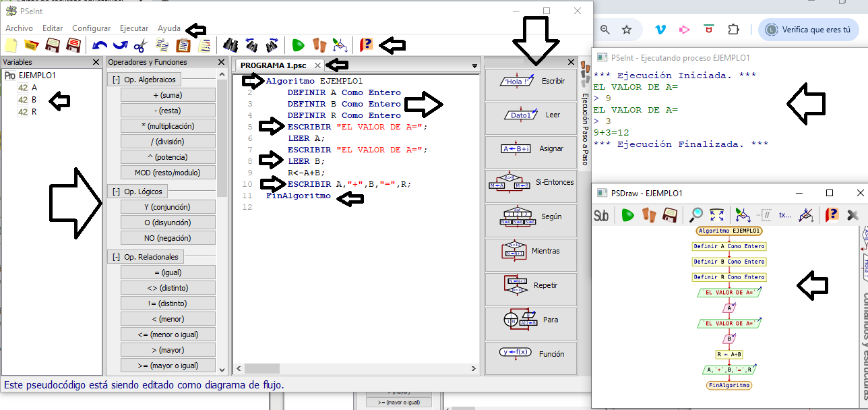This screenshot has width=868, height=410.
Task: Insert the * (multiplicación) operator
Action: [168, 126]
